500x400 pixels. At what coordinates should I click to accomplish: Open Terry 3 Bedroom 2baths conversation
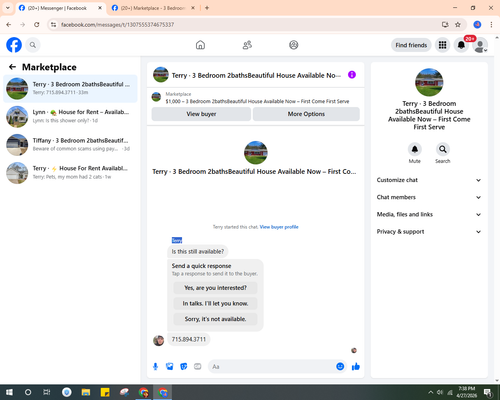tap(70, 88)
